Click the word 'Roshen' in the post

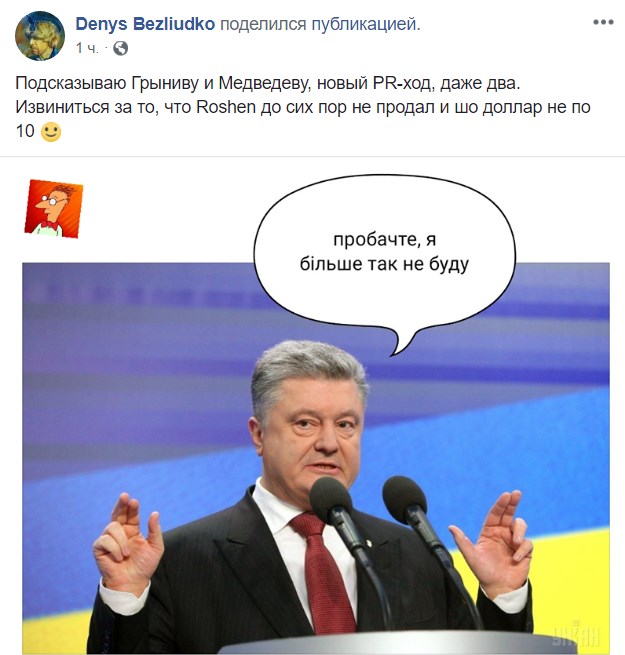pyautogui.click(x=226, y=107)
